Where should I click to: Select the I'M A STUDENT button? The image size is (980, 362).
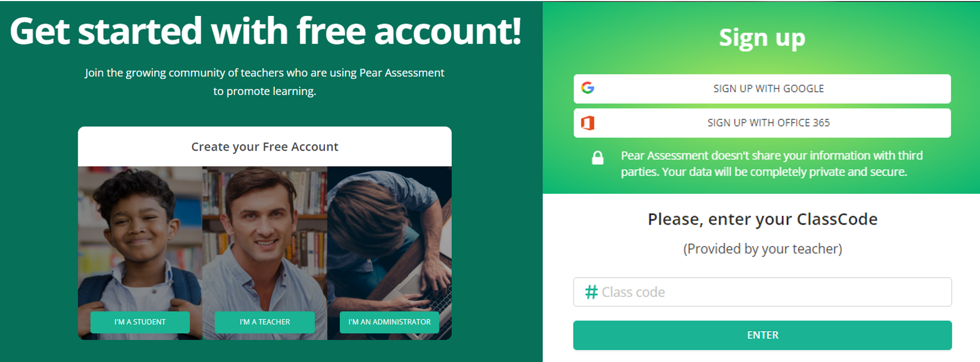140,322
